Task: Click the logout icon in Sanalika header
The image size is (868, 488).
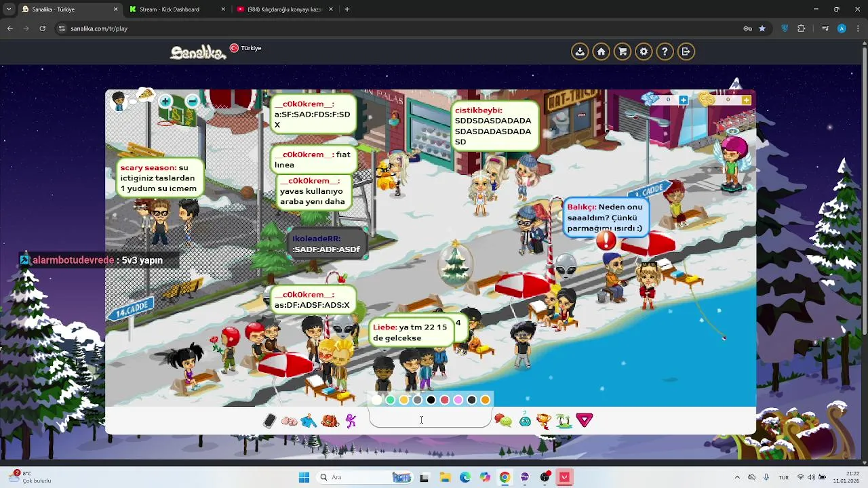Action: [x=686, y=52]
